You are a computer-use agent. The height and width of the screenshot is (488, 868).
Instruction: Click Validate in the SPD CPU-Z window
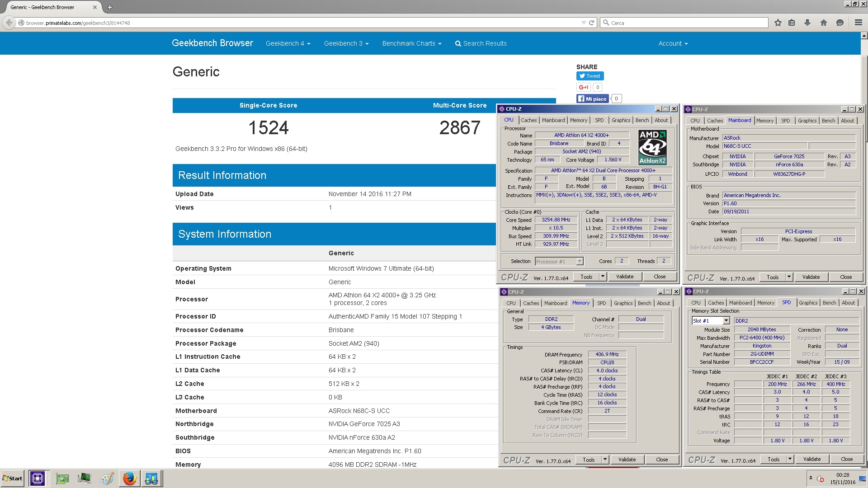[812, 459]
